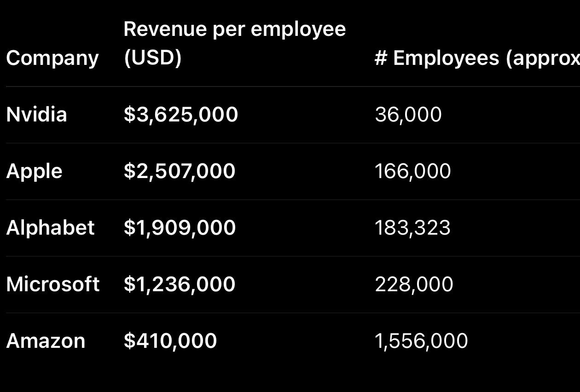Viewport: 580px width, 392px height.
Task: Click Microsoft's $1,236,000 revenue value
Action: click(180, 284)
